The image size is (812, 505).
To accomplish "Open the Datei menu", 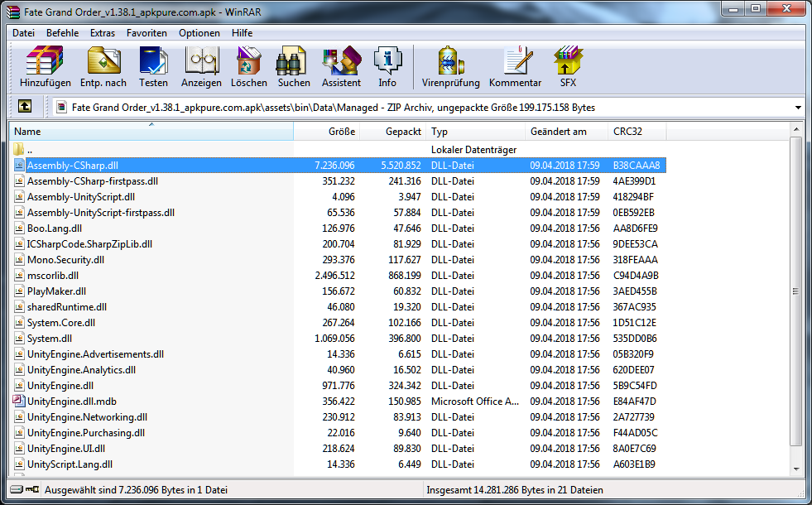I will coord(23,32).
